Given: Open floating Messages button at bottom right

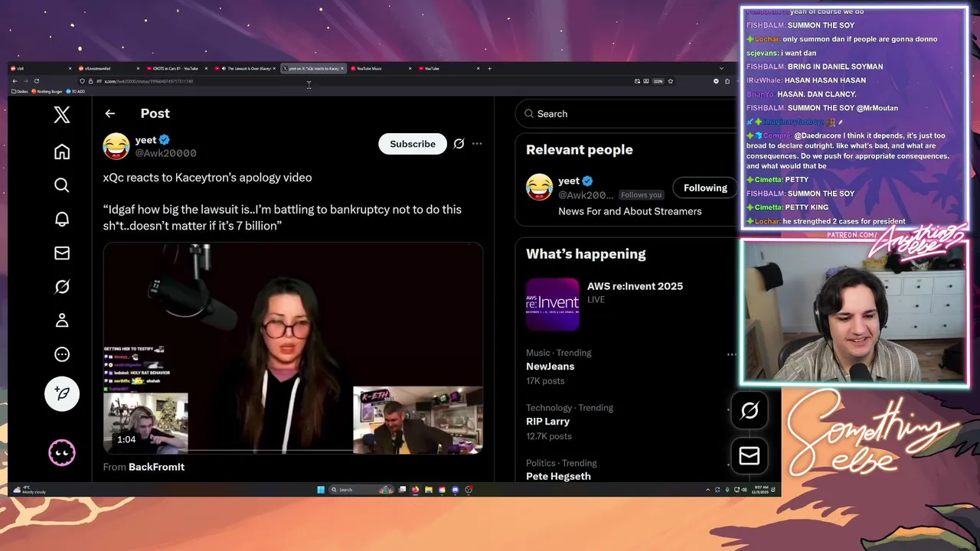Looking at the screenshot, I should click(750, 456).
